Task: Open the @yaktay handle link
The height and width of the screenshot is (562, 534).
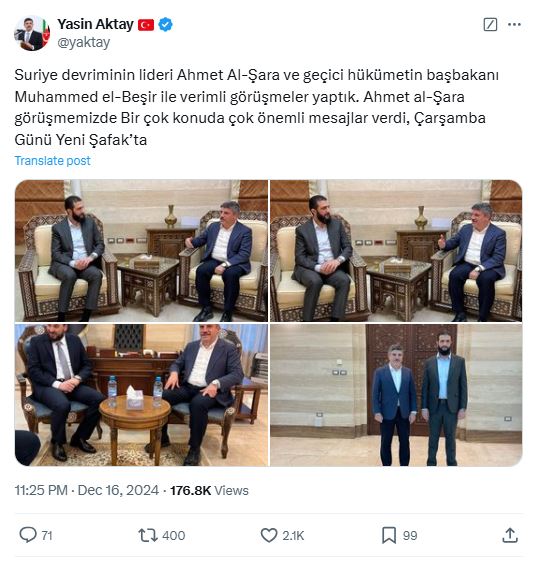Action: click(84, 42)
